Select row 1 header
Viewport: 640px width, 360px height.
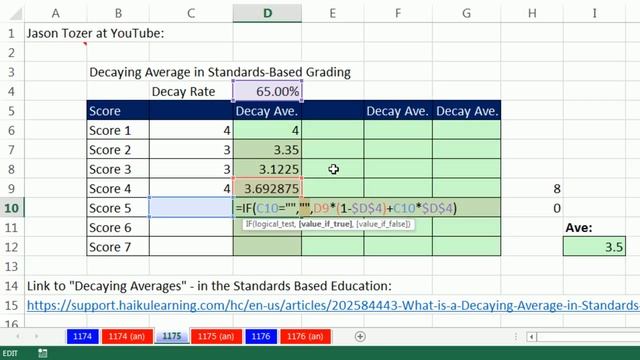11,33
